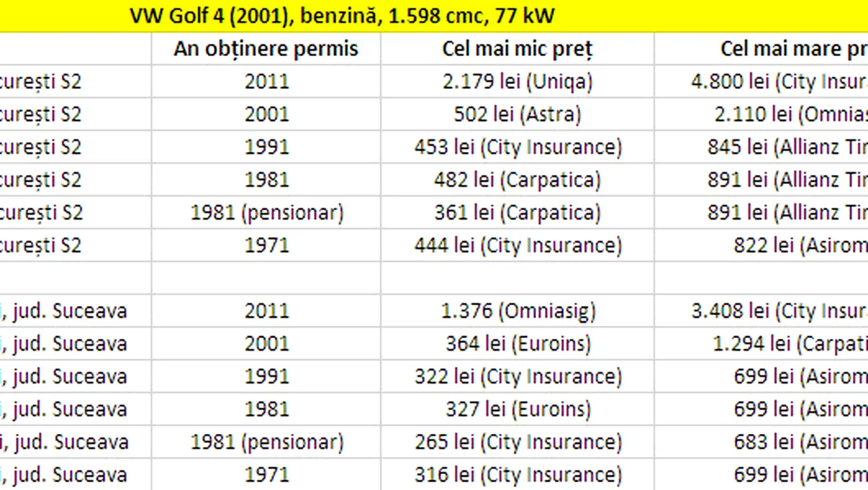Select '891 lei' in the 361 lei (Carpatica) row
The image size is (868, 490).
[x=762, y=213]
